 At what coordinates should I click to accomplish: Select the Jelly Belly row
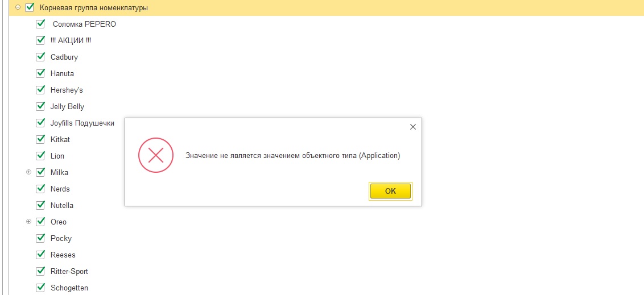click(x=67, y=106)
